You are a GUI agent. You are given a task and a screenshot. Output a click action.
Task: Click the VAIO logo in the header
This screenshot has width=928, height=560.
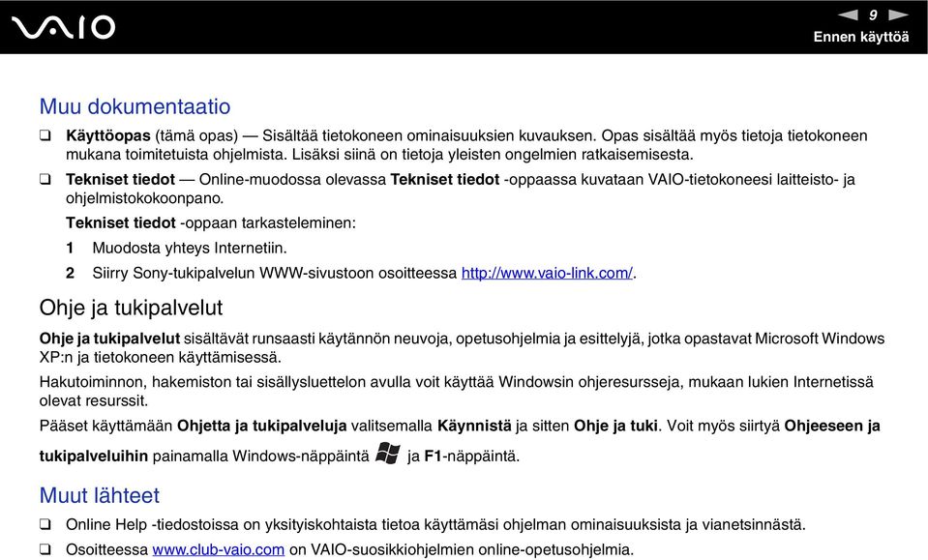tap(63, 27)
